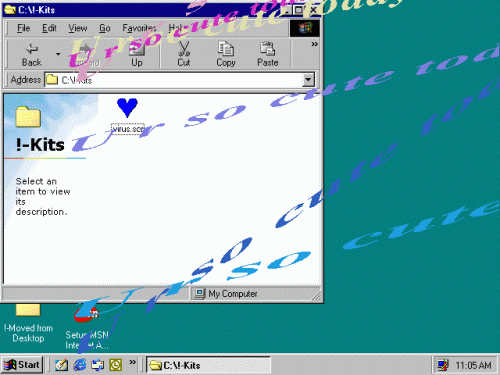Click the Cut scissors icon

coord(184,49)
